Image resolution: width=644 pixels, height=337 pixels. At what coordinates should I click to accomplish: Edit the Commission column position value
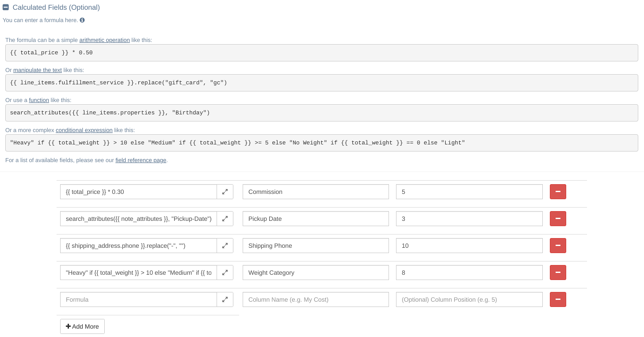(x=469, y=192)
